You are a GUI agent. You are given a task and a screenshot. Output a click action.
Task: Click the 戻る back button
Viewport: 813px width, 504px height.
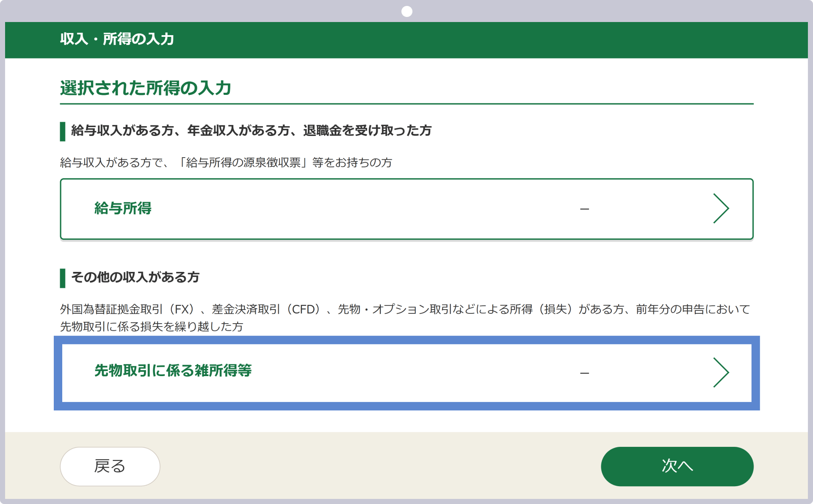(110, 466)
